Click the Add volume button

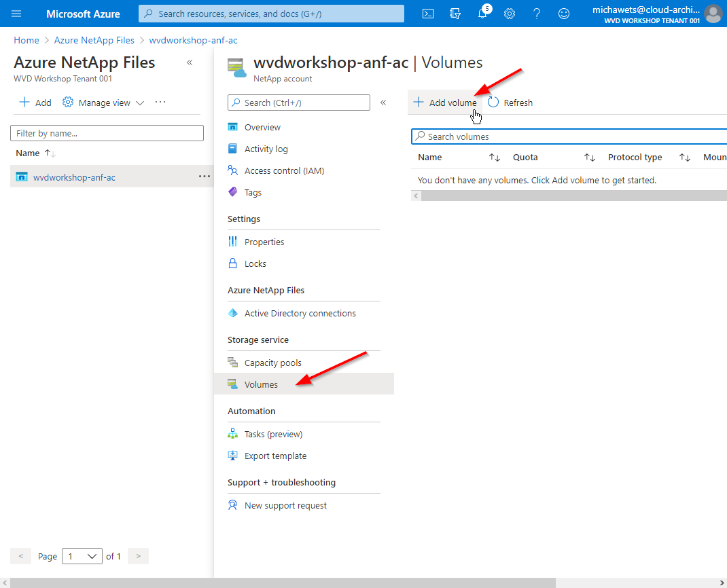(444, 103)
